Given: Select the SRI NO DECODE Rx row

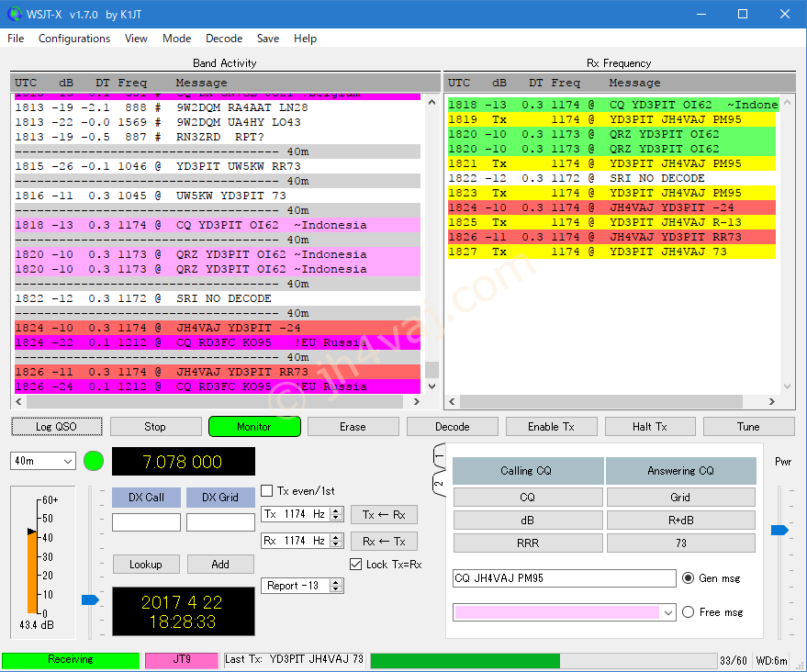Looking at the screenshot, I should tap(611, 178).
